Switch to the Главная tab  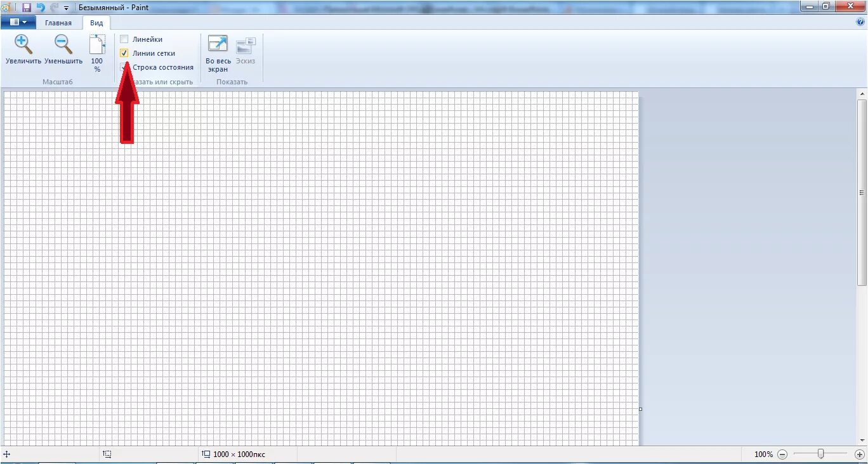coord(58,23)
